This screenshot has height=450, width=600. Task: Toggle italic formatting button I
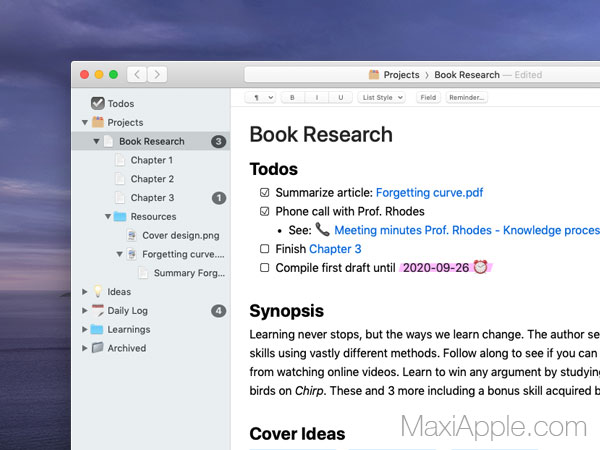(x=316, y=98)
